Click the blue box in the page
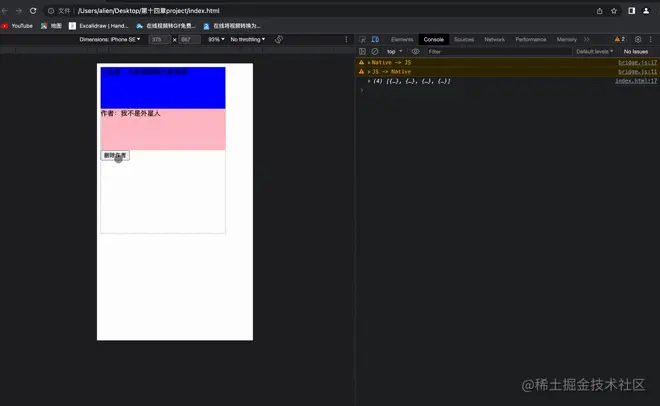The width and height of the screenshot is (660, 406). [x=163, y=88]
